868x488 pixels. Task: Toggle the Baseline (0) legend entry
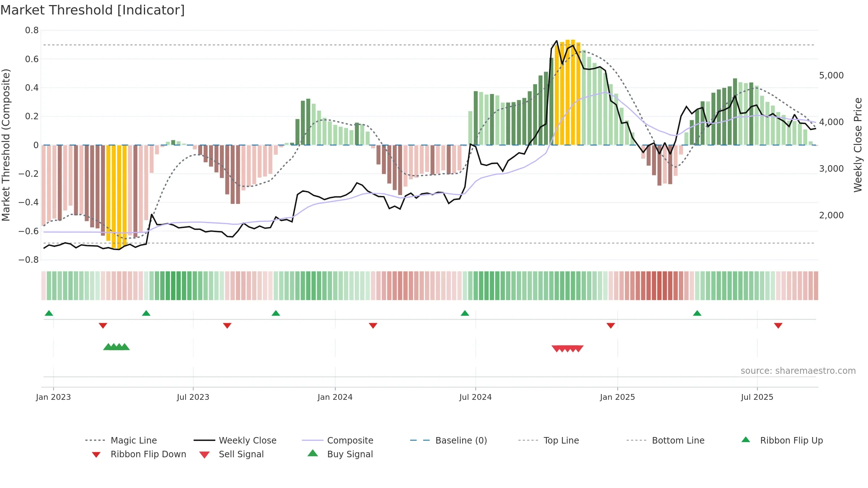coord(448,440)
